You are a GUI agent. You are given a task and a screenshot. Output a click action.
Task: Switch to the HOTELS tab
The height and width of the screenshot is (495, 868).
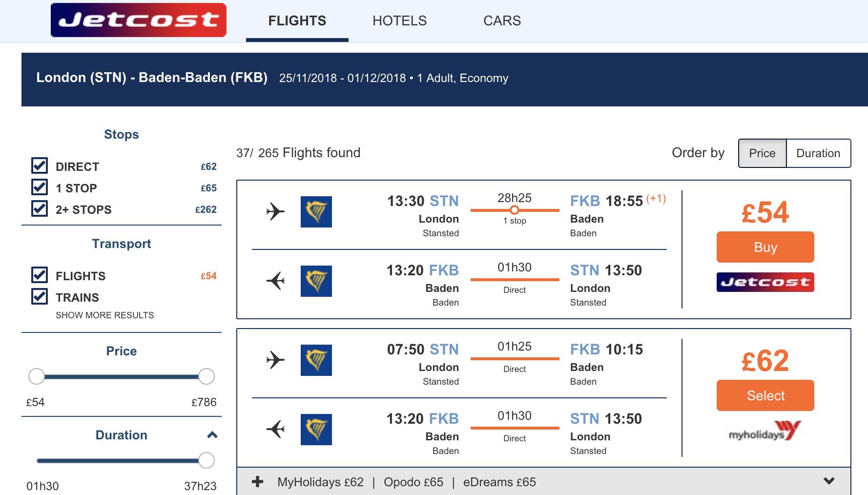click(399, 21)
